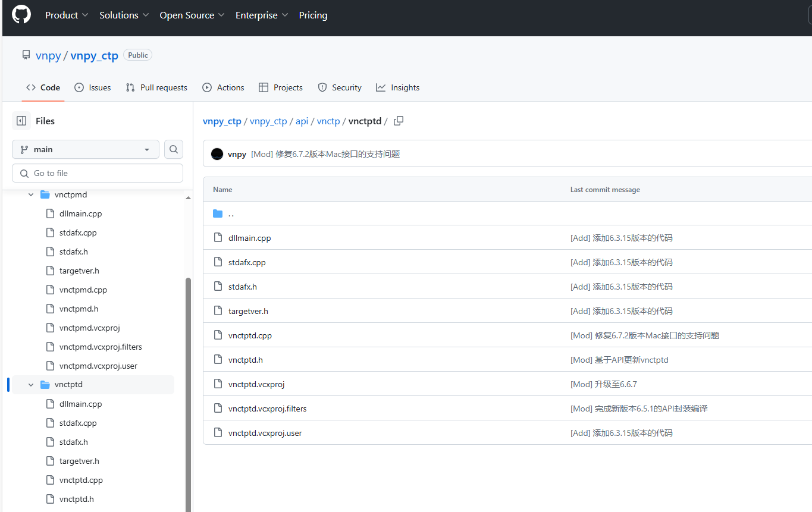
Task: Open stdafx.cpp in the main file list
Action: [246, 262]
